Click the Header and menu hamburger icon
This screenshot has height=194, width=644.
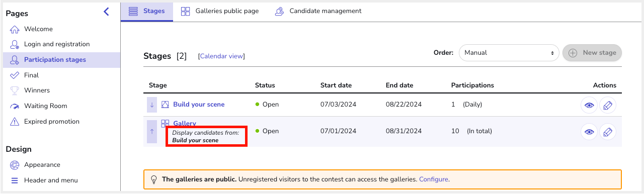tap(15, 180)
